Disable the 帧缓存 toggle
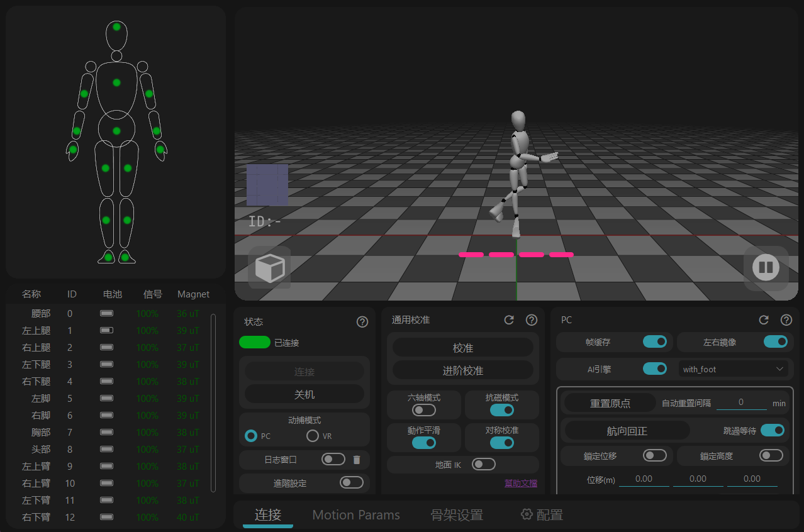 (x=655, y=341)
